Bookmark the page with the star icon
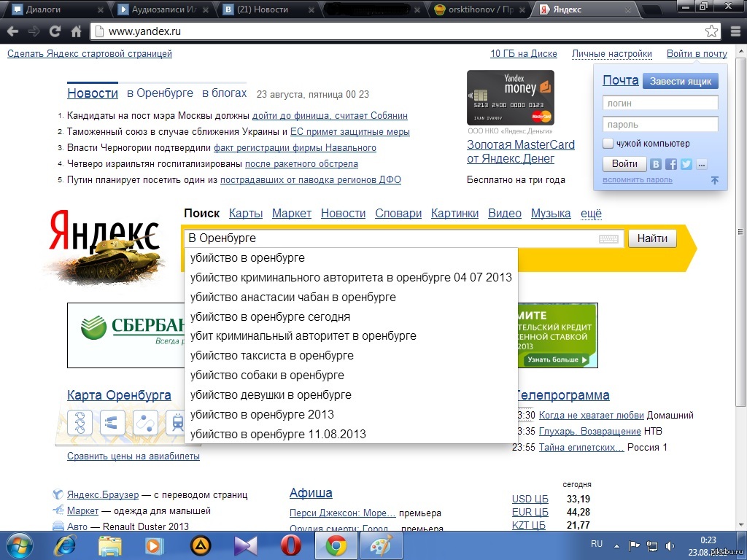This screenshot has width=747, height=560. point(711,31)
